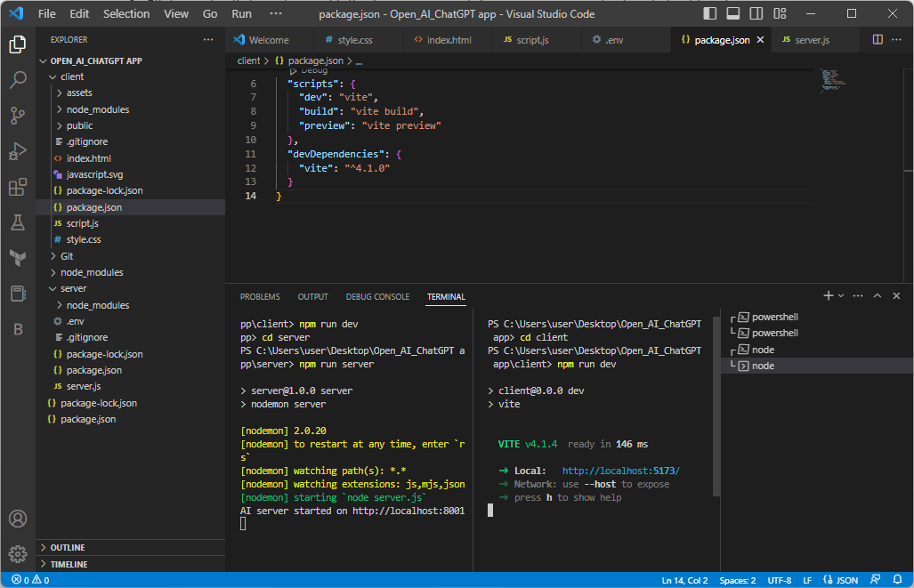Open Explorer Views and More Actions ellipsis
Image resolution: width=914 pixels, height=588 pixels.
click(x=208, y=40)
